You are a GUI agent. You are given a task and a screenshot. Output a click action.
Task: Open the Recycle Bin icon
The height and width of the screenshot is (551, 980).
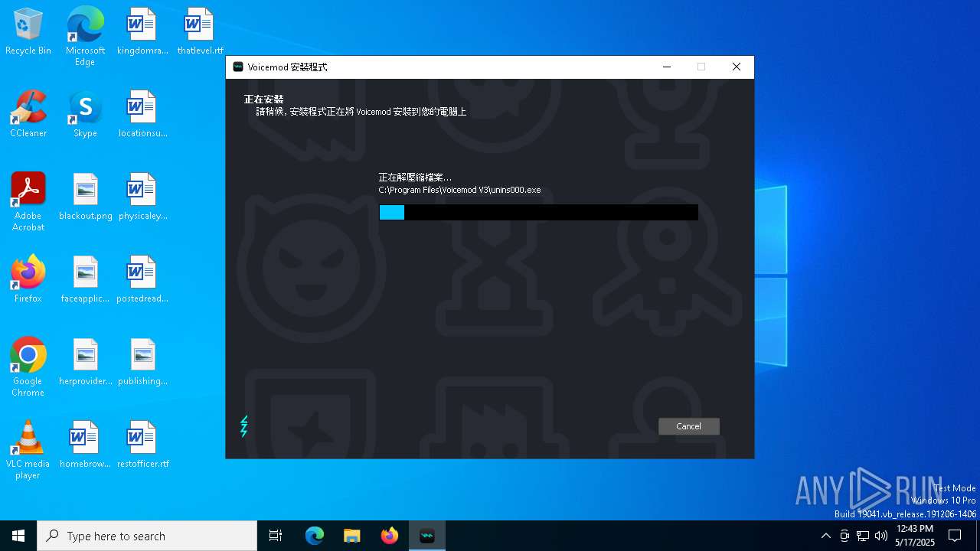coord(28,32)
